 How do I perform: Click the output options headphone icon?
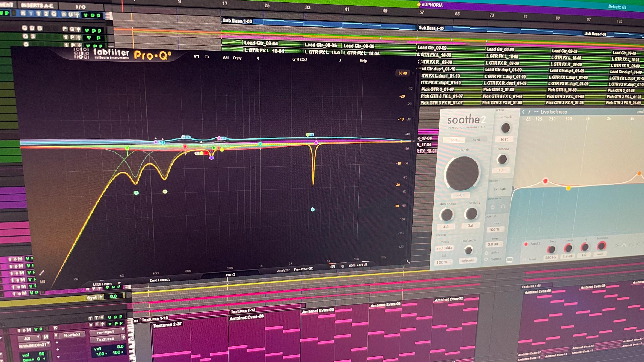pos(333,267)
